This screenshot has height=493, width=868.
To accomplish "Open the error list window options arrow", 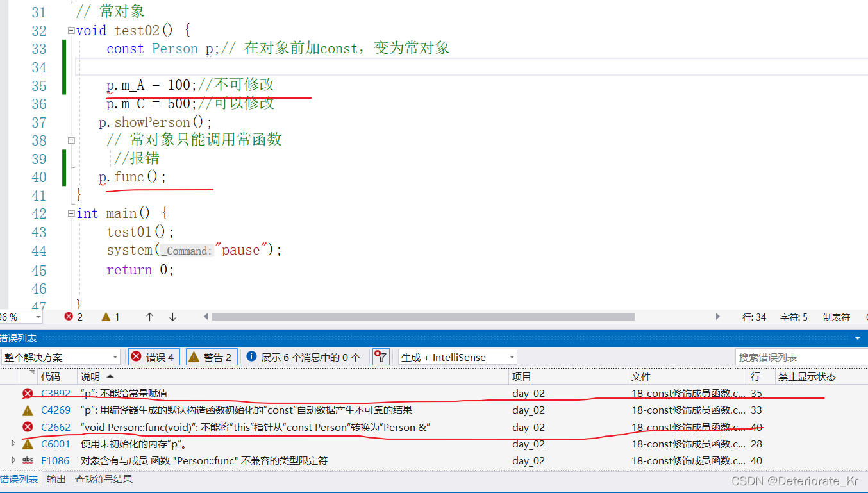I will tap(858, 338).
